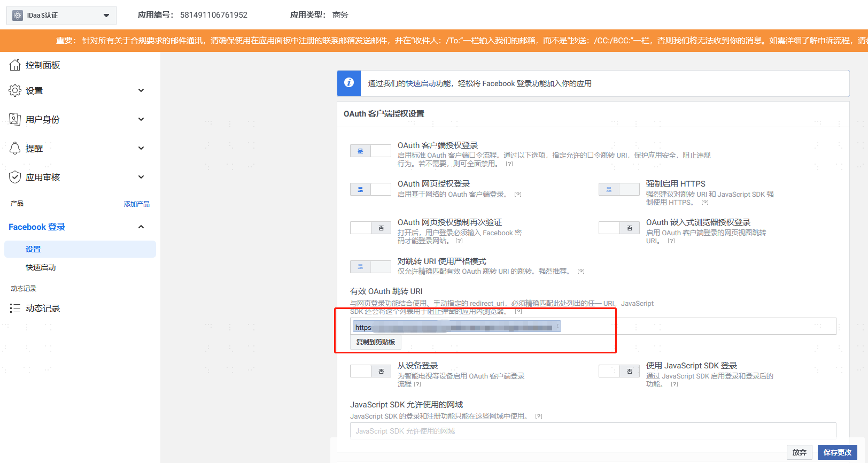Click the 提醒 bell icon

tap(15, 148)
